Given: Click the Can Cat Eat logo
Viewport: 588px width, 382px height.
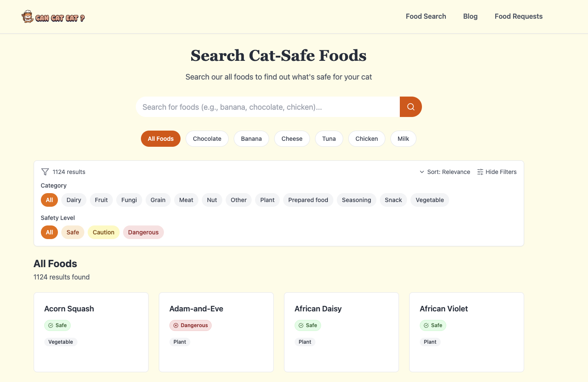Looking at the screenshot, I should tap(53, 17).
